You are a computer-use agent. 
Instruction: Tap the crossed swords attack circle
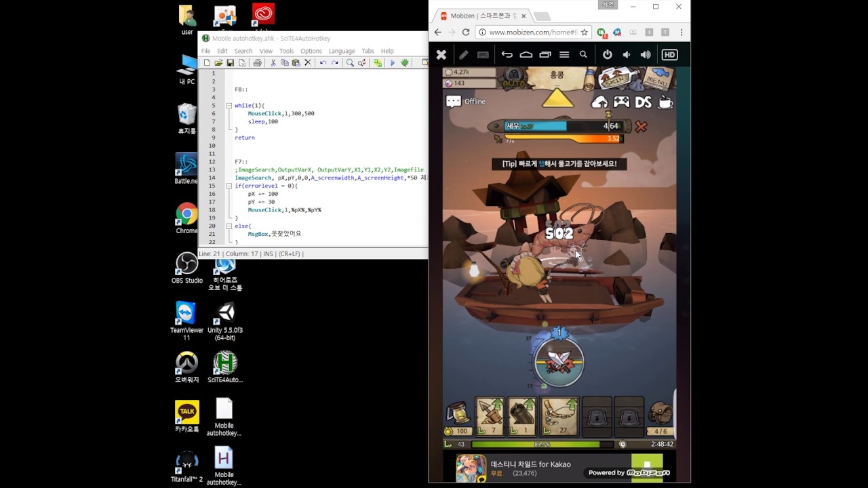[x=559, y=363]
